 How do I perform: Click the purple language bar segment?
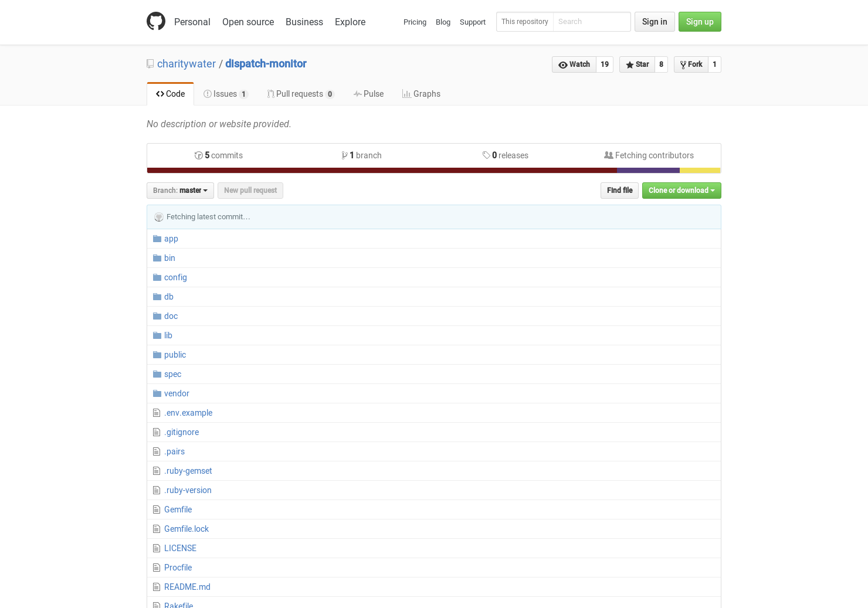(648, 171)
